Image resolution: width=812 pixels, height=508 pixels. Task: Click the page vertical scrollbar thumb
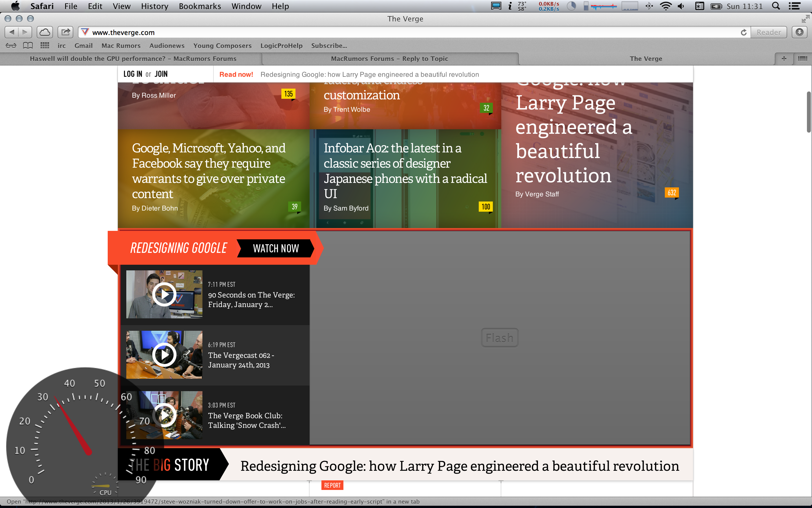point(809,112)
